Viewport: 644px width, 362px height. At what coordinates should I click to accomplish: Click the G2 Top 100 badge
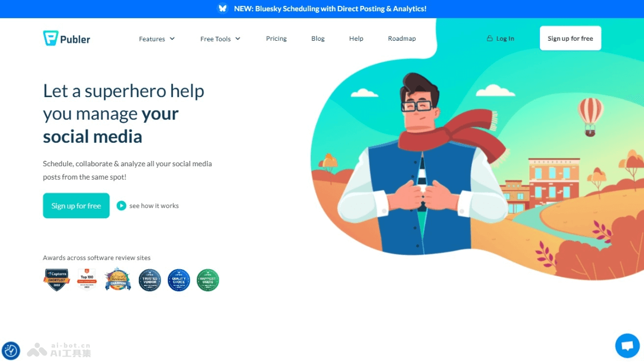click(87, 279)
